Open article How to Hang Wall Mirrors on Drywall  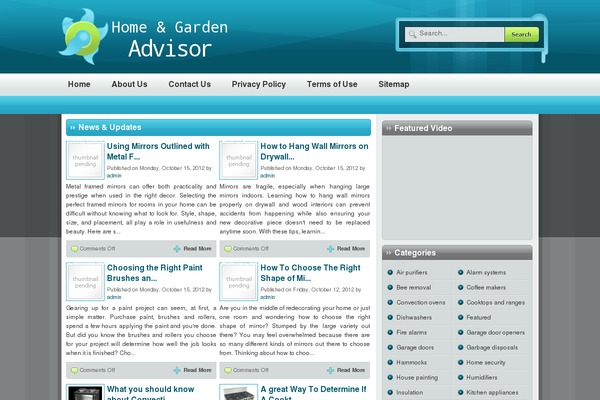(314, 151)
